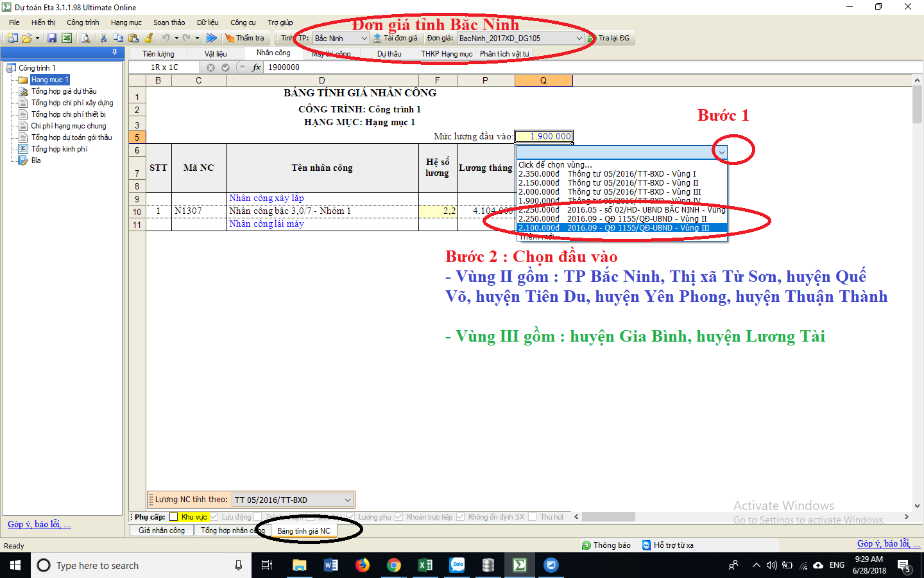The height and width of the screenshot is (578, 924).
Task: Select Tổng hợp kinh phí tree item
Action: pos(59,149)
